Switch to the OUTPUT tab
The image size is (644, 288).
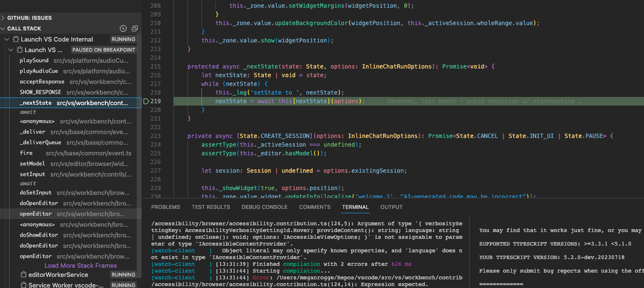pos(391,207)
